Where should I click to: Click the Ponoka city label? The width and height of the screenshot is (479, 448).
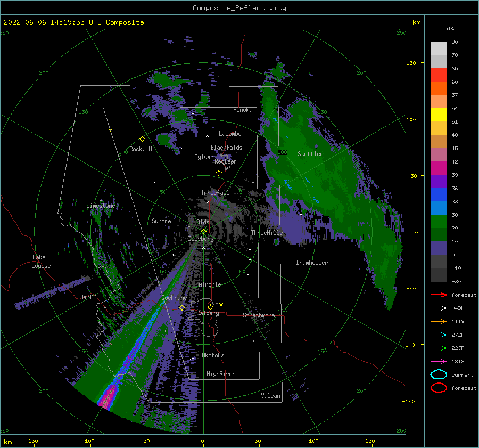coord(243,110)
